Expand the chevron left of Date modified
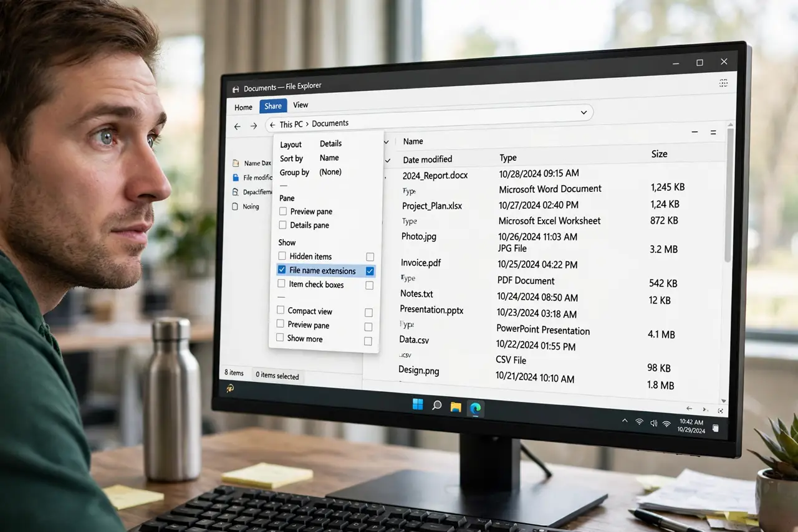798x532 pixels. pos(388,160)
